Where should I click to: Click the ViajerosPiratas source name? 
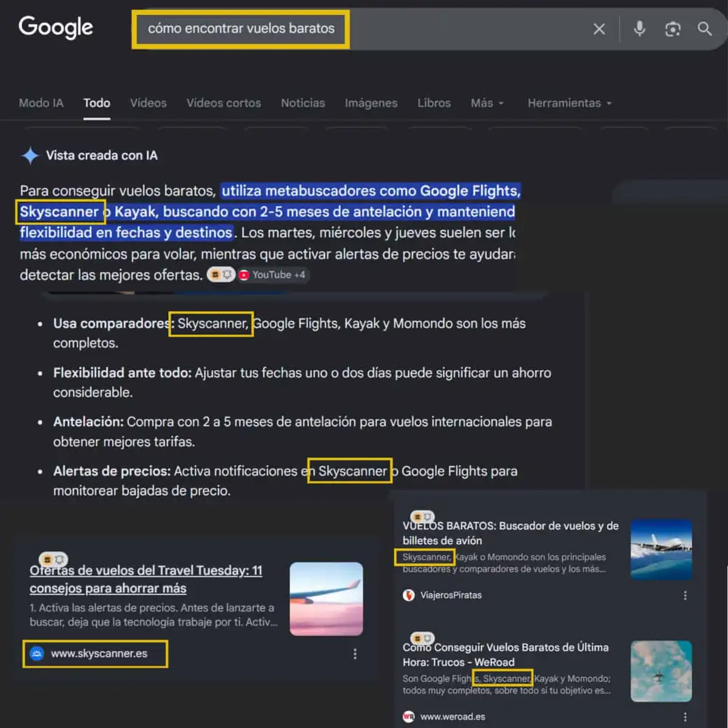[x=451, y=595]
